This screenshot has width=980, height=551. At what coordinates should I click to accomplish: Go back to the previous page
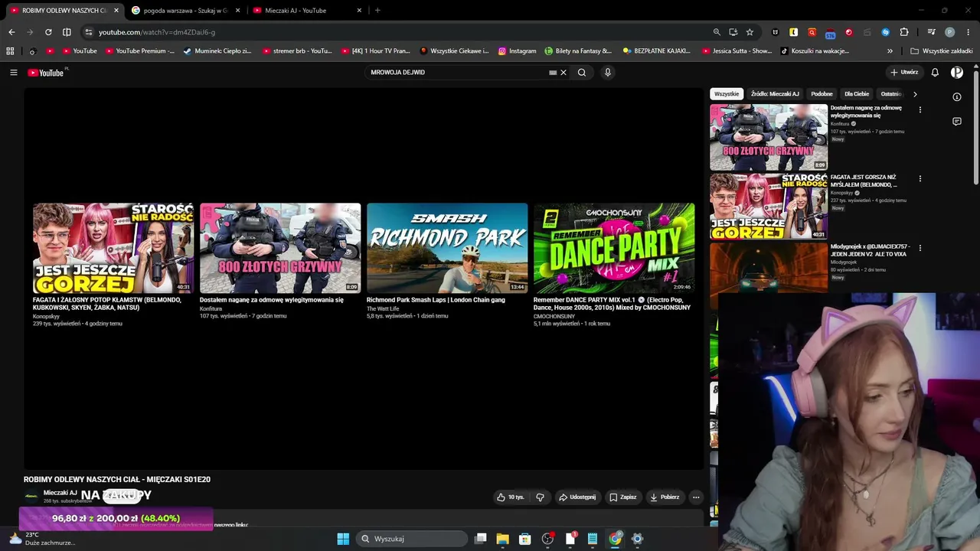pyautogui.click(x=11, y=32)
